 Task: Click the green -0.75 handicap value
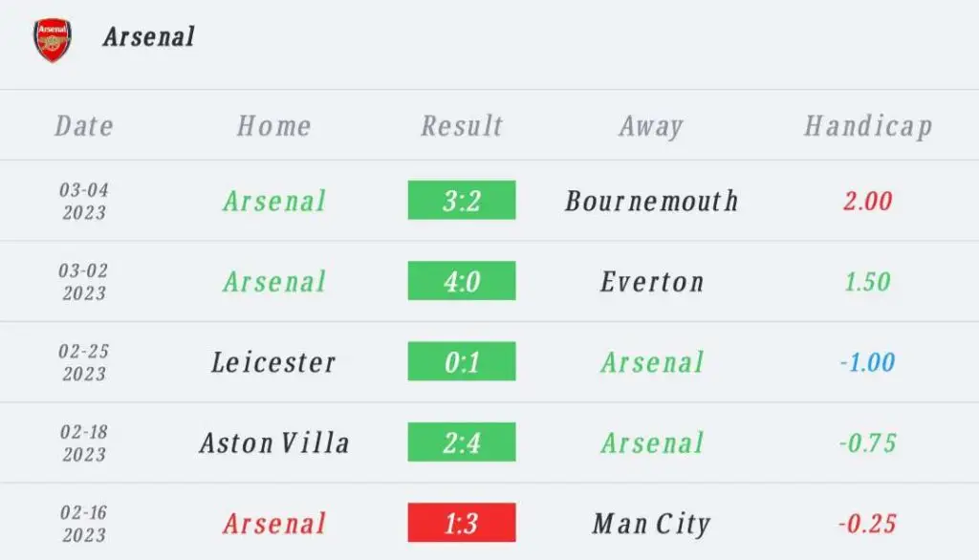867,443
